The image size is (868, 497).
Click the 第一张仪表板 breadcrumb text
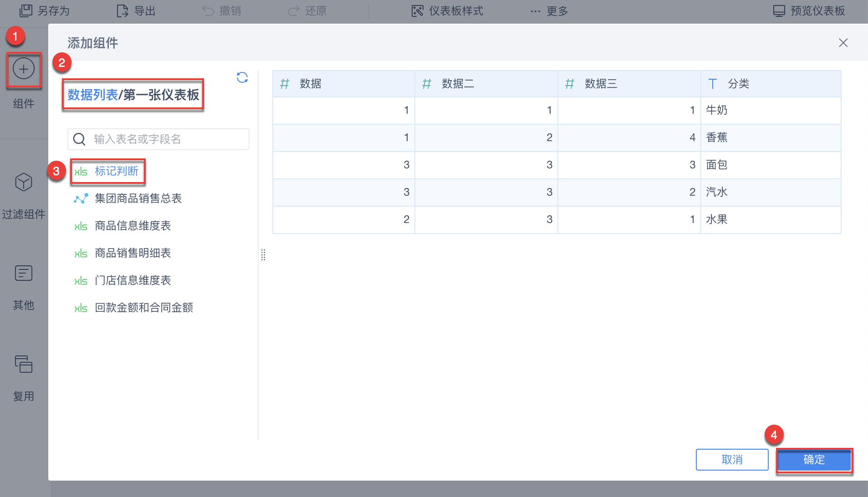coord(161,95)
